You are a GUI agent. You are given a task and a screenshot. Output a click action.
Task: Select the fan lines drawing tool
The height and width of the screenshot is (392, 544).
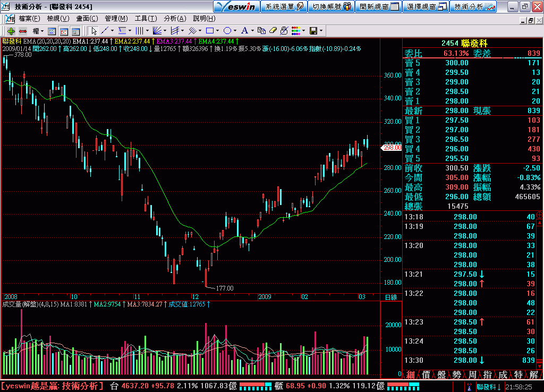point(157,31)
